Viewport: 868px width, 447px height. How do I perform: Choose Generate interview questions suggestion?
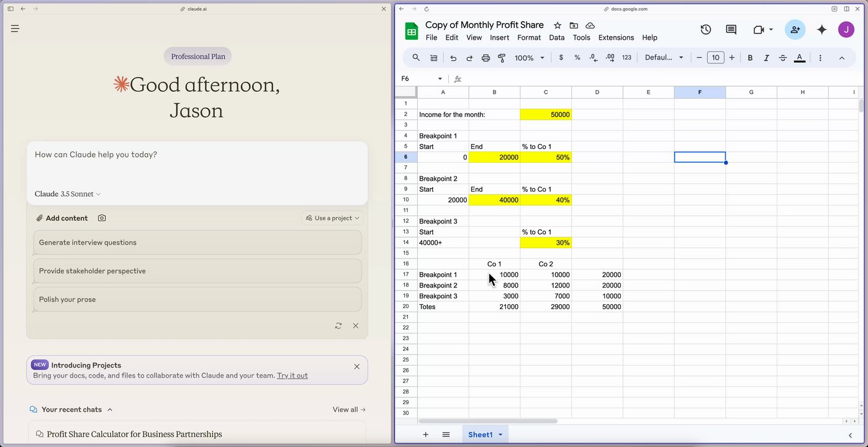click(x=197, y=243)
